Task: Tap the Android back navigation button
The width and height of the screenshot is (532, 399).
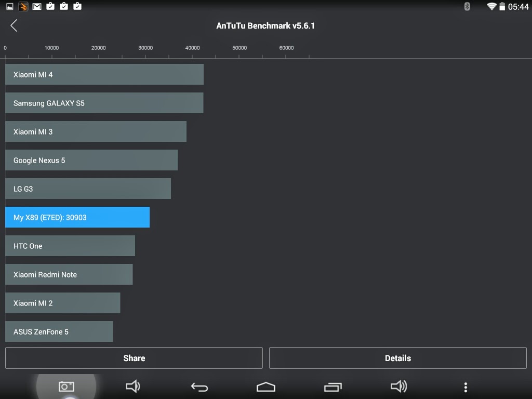Action: coord(199,387)
